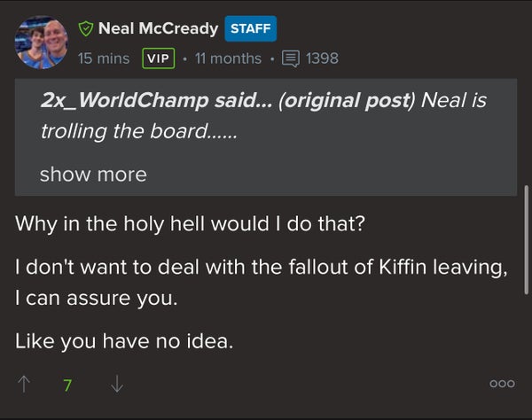The height and width of the screenshot is (420, 532).
Task: Click the line "Why in the holy hell"
Action: point(190,222)
